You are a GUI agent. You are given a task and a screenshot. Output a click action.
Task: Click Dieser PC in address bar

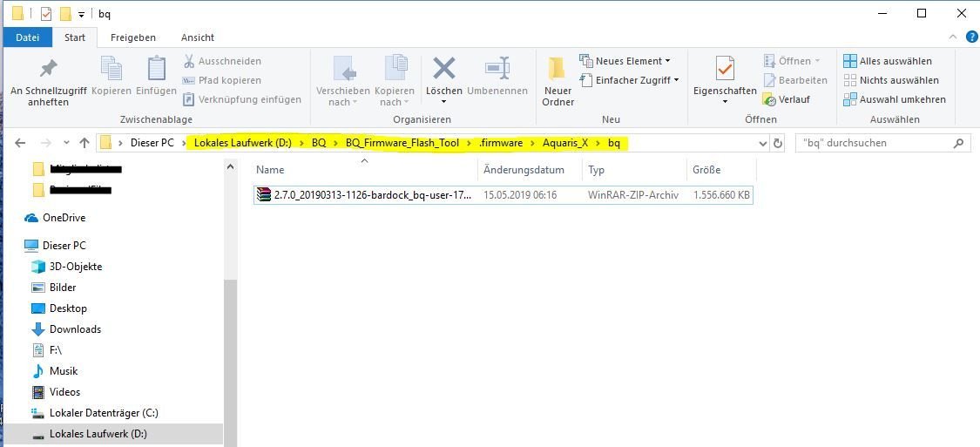152,143
